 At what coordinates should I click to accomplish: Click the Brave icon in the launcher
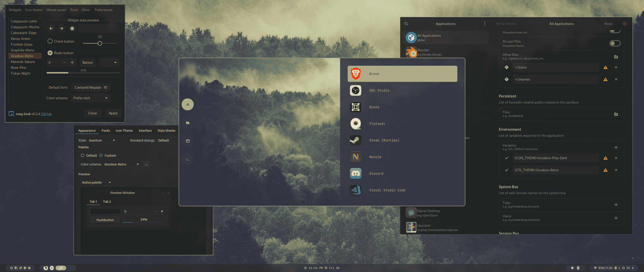click(x=356, y=74)
